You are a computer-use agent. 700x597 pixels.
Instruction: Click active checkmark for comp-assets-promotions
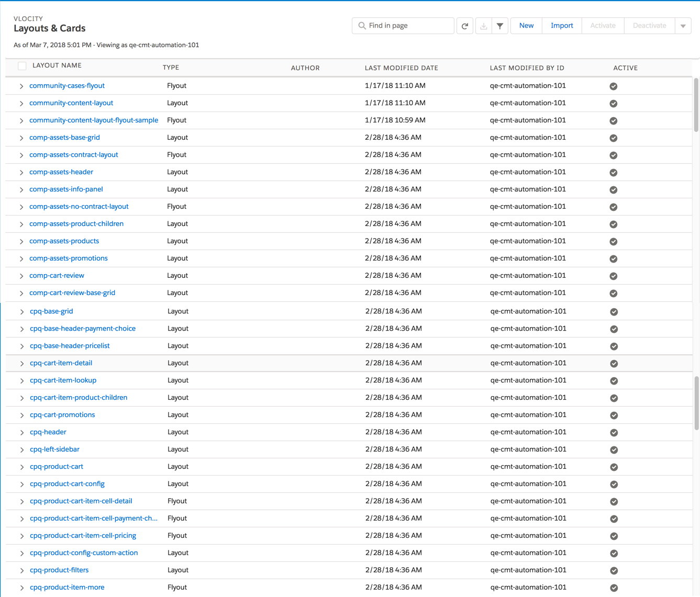613,259
